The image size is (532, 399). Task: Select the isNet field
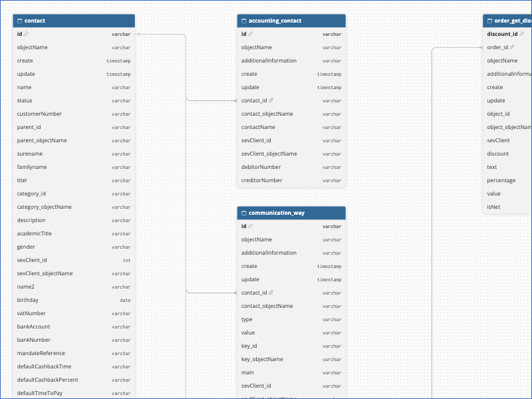point(507,207)
